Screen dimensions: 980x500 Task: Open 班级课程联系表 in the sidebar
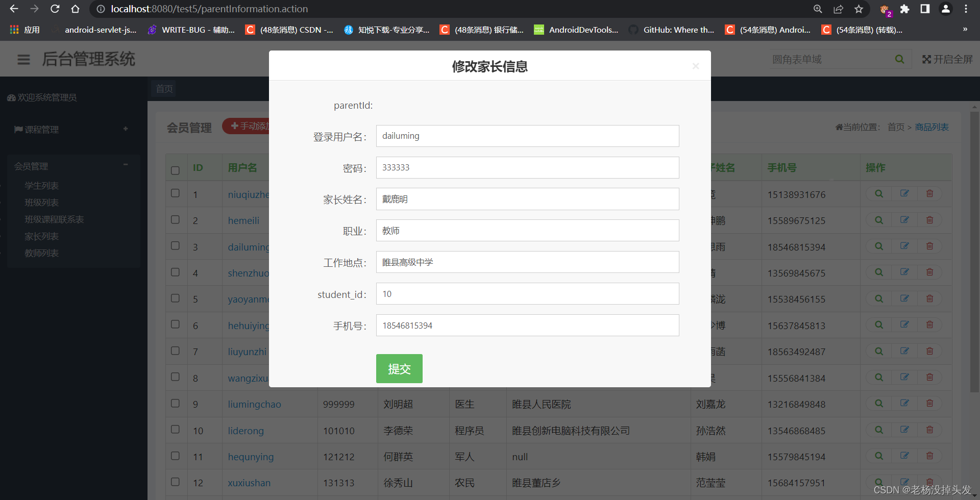click(54, 219)
